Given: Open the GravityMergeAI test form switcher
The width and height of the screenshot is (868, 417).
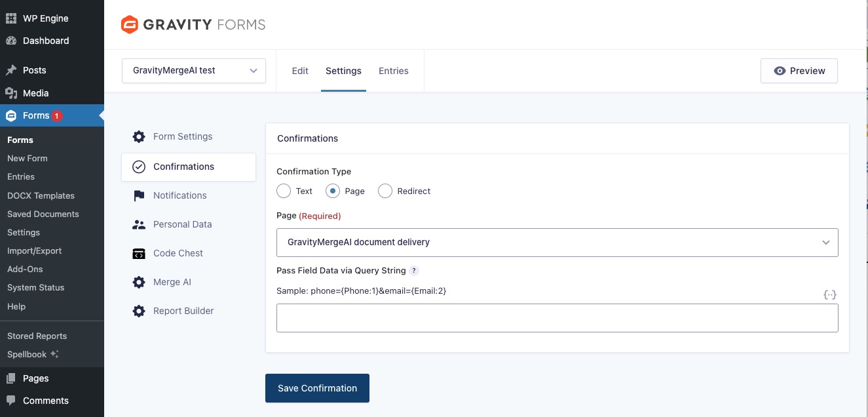Looking at the screenshot, I should [194, 71].
